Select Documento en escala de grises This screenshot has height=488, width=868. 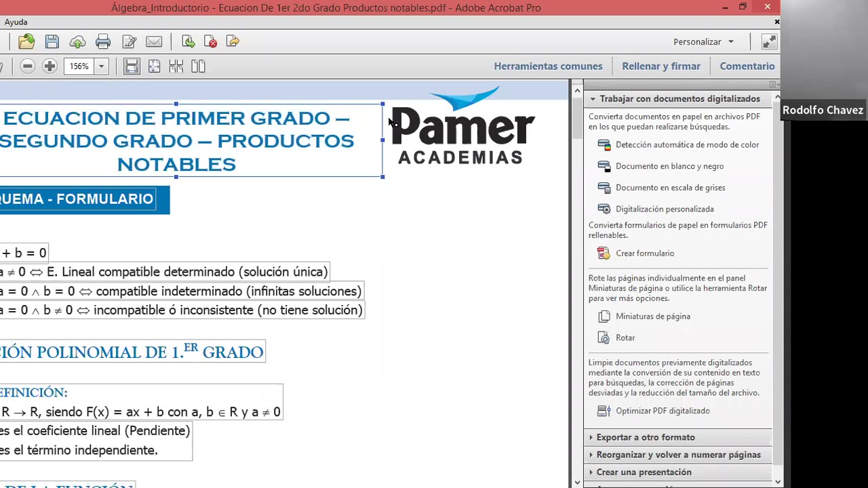(670, 188)
